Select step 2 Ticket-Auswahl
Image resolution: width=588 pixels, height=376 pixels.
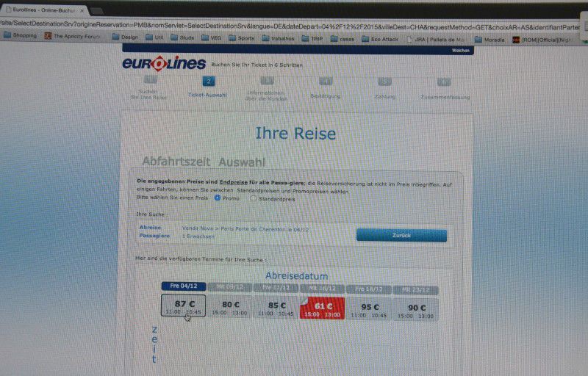(x=208, y=87)
